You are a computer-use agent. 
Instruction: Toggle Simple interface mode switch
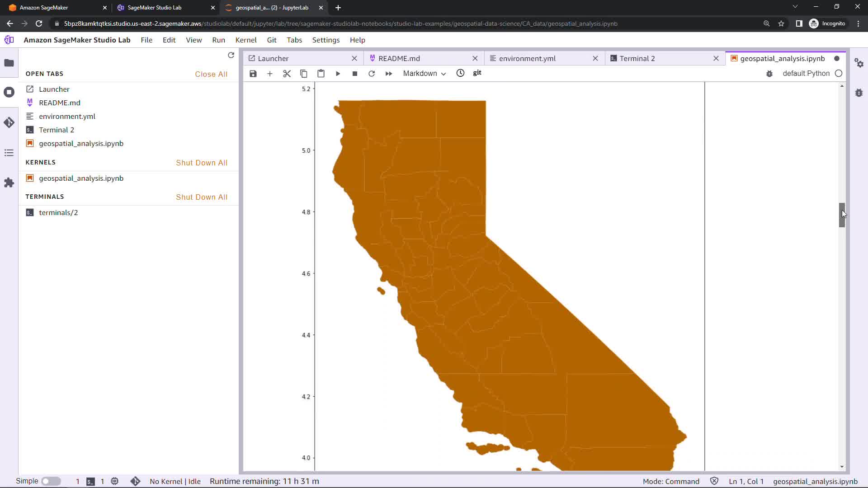click(x=51, y=481)
